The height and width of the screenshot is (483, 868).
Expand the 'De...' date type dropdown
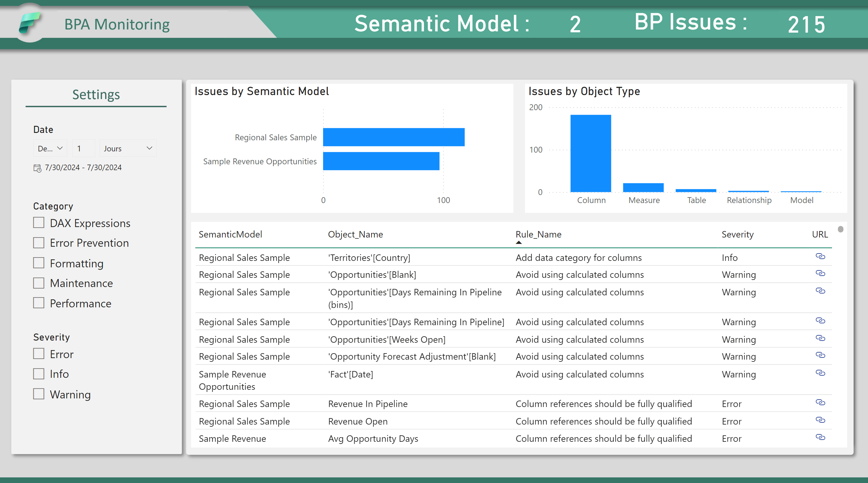click(x=50, y=148)
